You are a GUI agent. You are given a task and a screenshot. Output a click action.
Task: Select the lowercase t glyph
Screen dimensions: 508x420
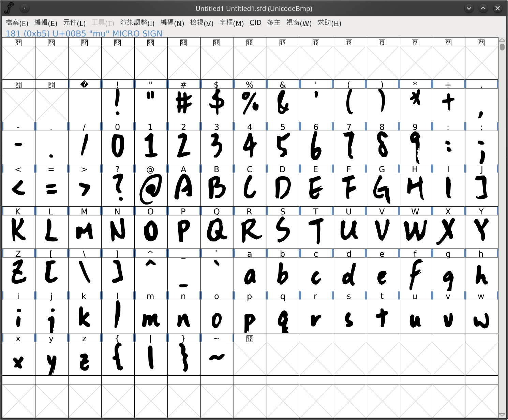pos(382,316)
